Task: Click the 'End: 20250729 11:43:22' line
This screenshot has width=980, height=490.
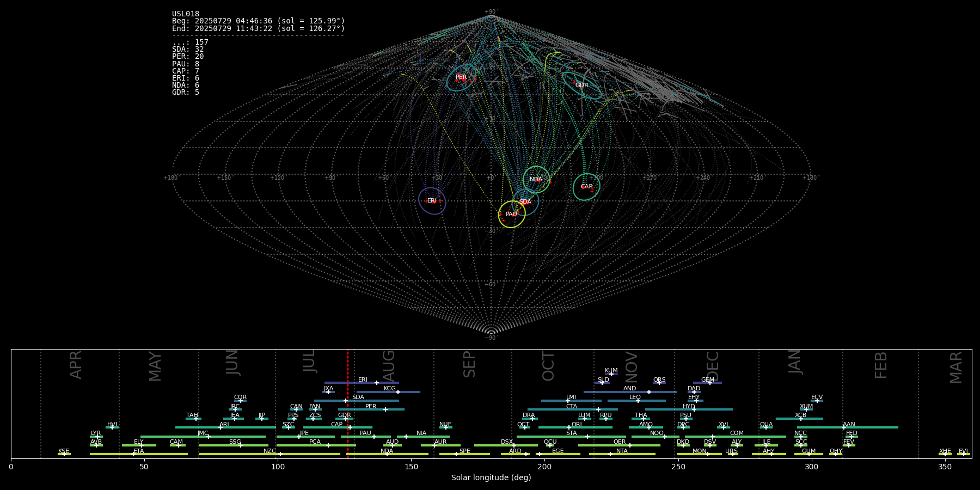Action: [x=259, y=28]
